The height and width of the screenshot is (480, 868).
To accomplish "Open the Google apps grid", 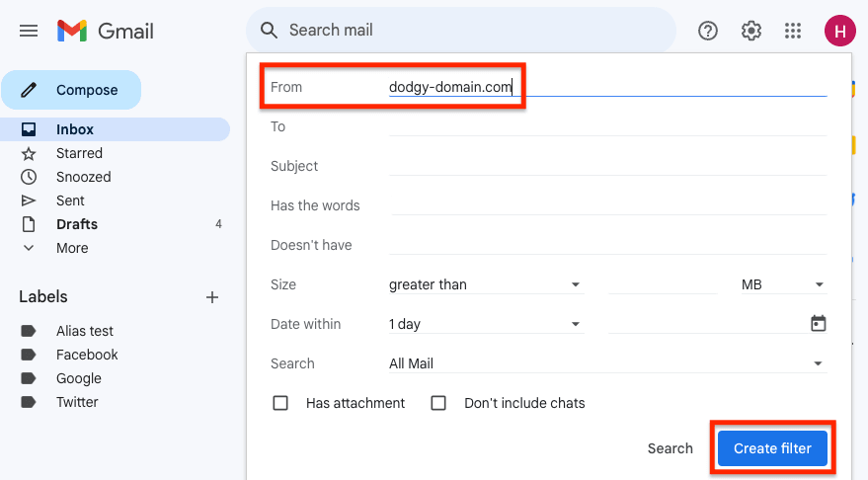I will [793, 31].
